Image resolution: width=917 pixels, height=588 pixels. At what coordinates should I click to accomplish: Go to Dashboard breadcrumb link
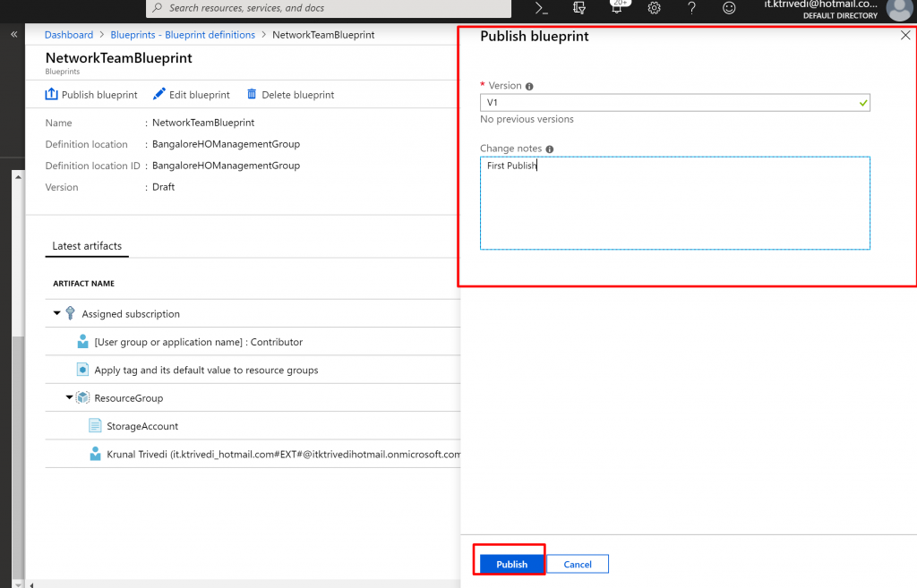pos(69,35)
